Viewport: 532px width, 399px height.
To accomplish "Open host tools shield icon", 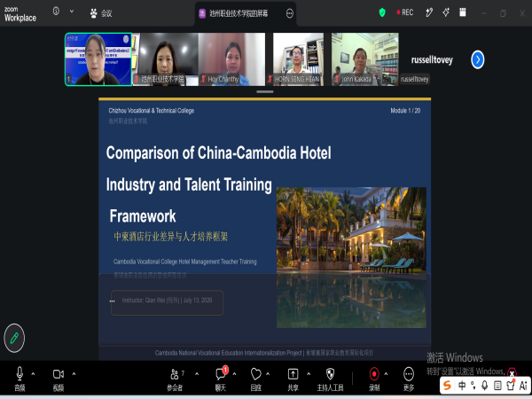I will [x=330, y=374].
